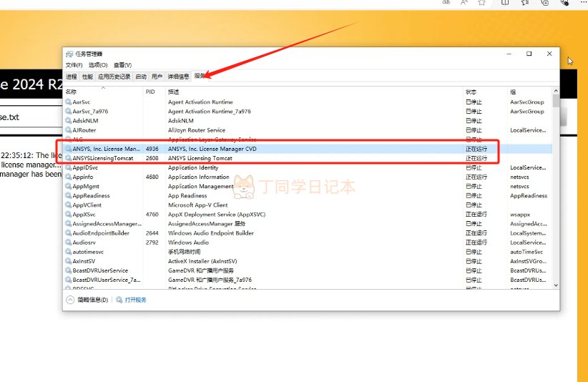Image resolution: width=588 pixels, height=382 pixels.
Task: Click the 打开服务 link
Action: tap(136, 300)
